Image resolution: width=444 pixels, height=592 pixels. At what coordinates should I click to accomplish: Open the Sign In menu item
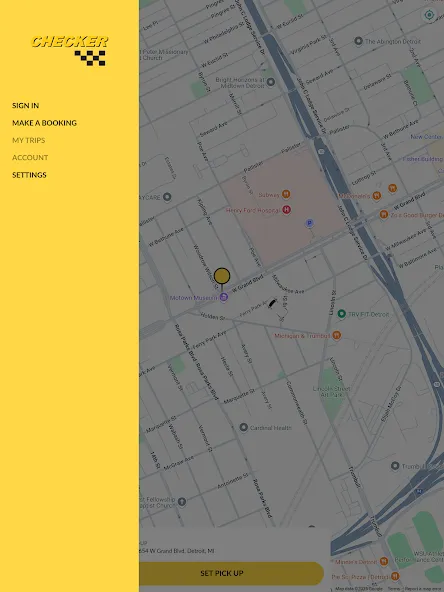pyautogui.click(x=25, y=105)
